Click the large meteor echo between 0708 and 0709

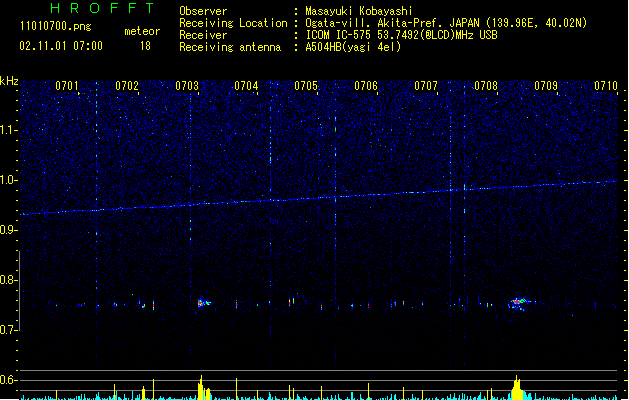(x=519, y=303)
